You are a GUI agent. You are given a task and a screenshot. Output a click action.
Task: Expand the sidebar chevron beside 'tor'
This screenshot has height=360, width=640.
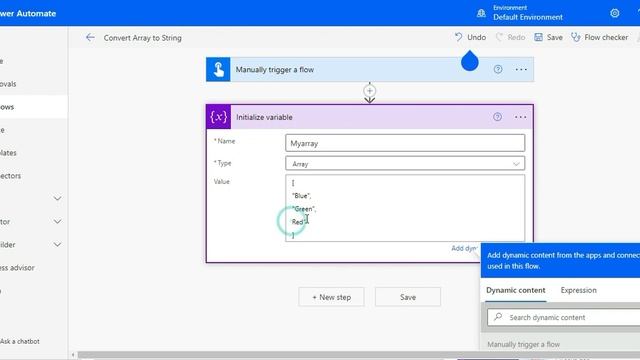coord(58,222)
